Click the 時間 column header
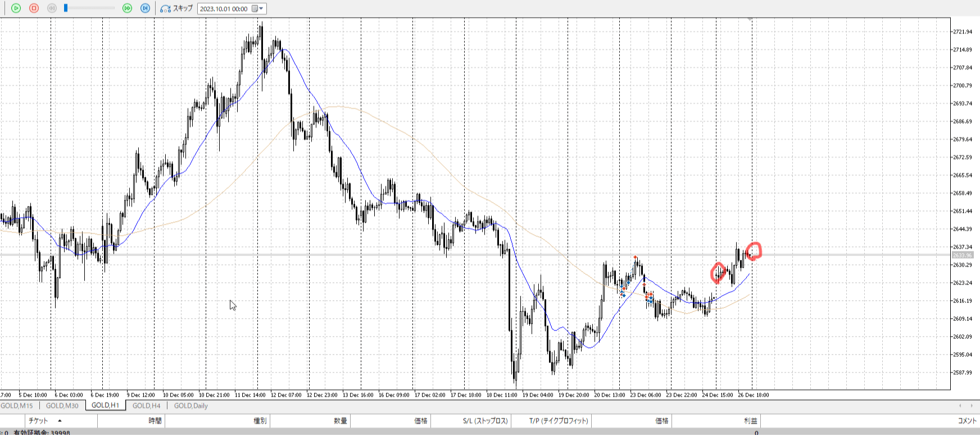The width and height of the screenshot is (980, 435). 155,421
